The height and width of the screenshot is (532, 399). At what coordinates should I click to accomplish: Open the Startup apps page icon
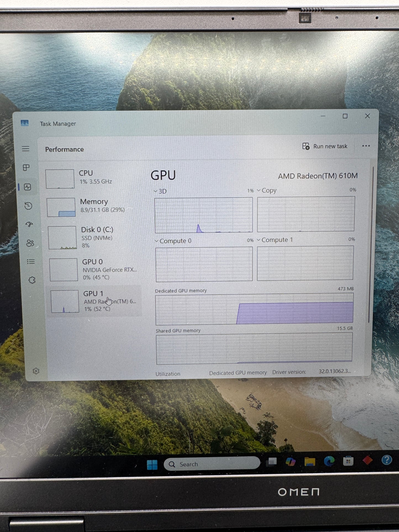(x=29, y=224)
